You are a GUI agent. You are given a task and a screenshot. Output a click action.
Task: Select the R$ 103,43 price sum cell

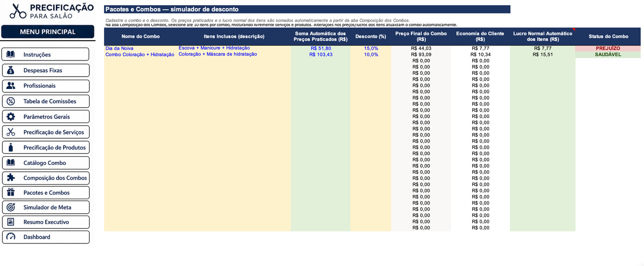tap(320, 54)
